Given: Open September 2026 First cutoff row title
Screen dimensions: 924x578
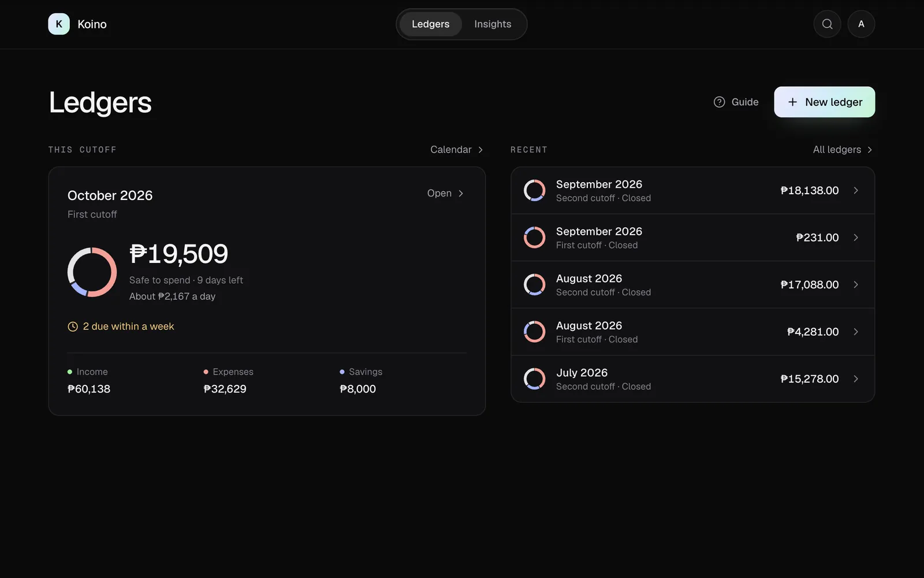Looking at the screenshot, I should pos(599,231).
